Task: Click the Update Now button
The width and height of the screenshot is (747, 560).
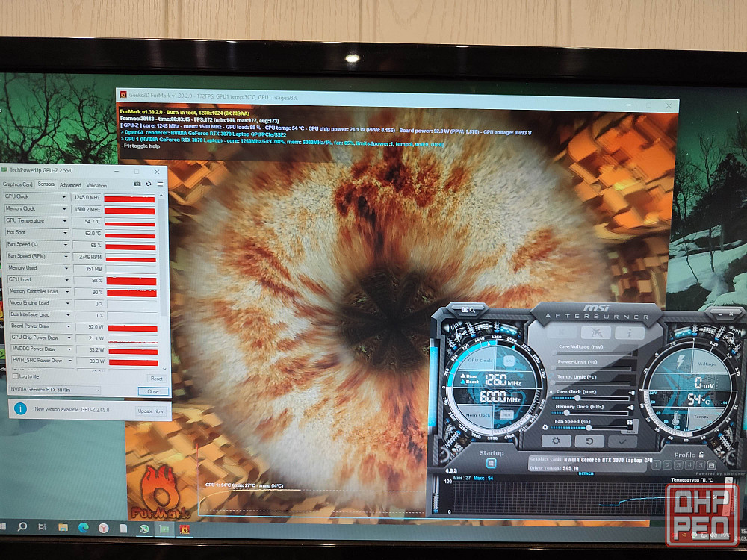Action: 150,411
